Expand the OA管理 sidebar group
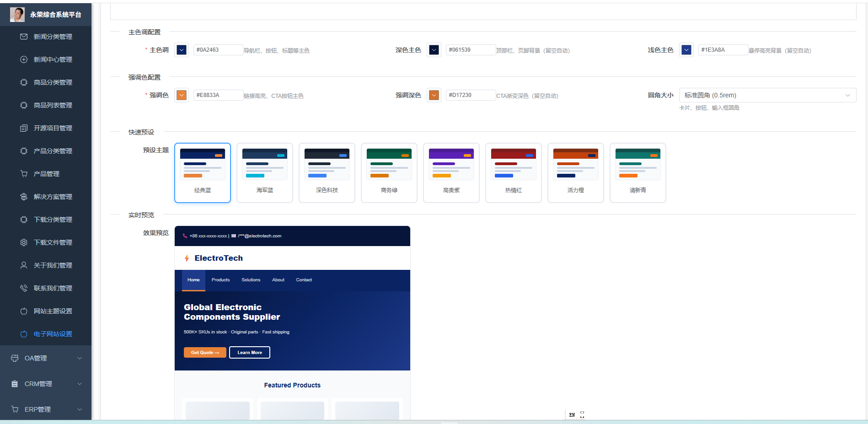This screenshot has height=424, width=868. 46,358
